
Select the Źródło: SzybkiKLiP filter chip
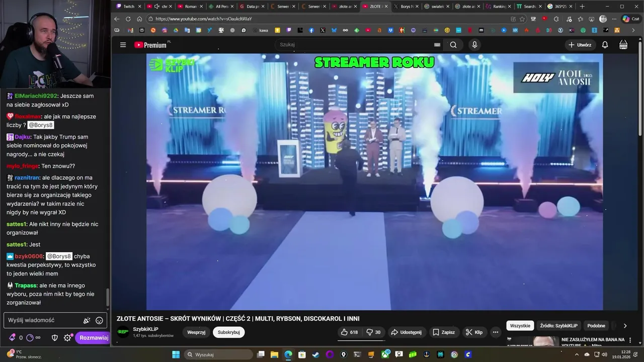coord(558,326)
